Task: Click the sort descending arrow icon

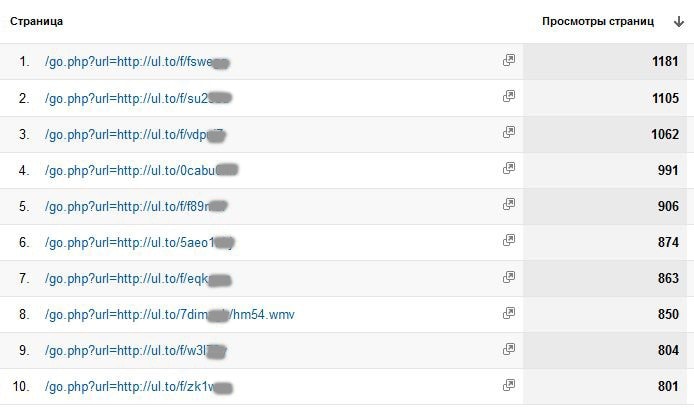Action: pyautogui.click(x=679, y=21)
